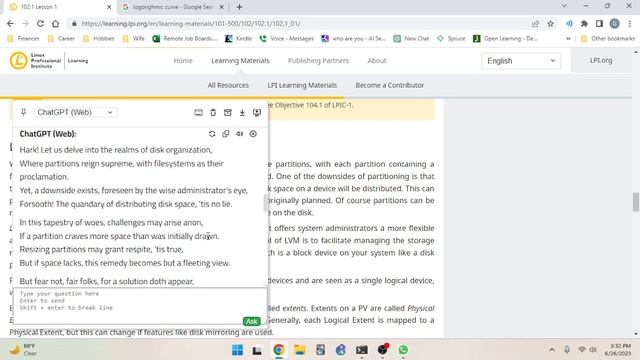Open the weather widget on the taskbar

[24, 350]
